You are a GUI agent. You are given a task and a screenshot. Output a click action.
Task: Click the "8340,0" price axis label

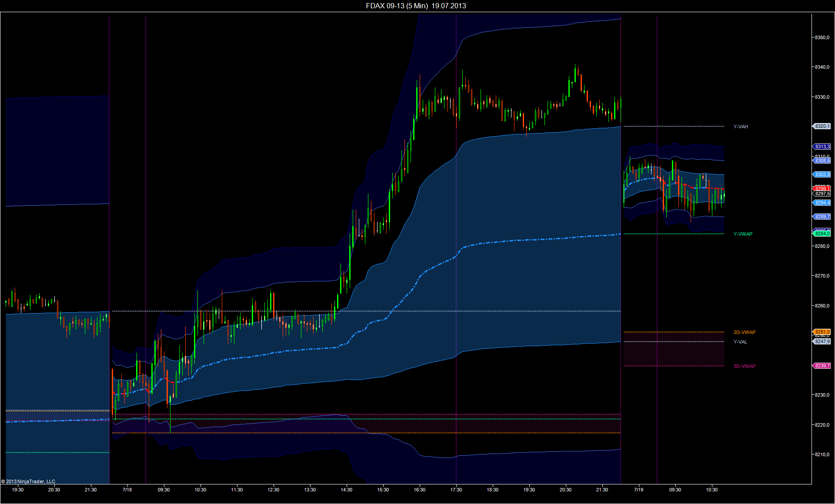pos(822,67)
